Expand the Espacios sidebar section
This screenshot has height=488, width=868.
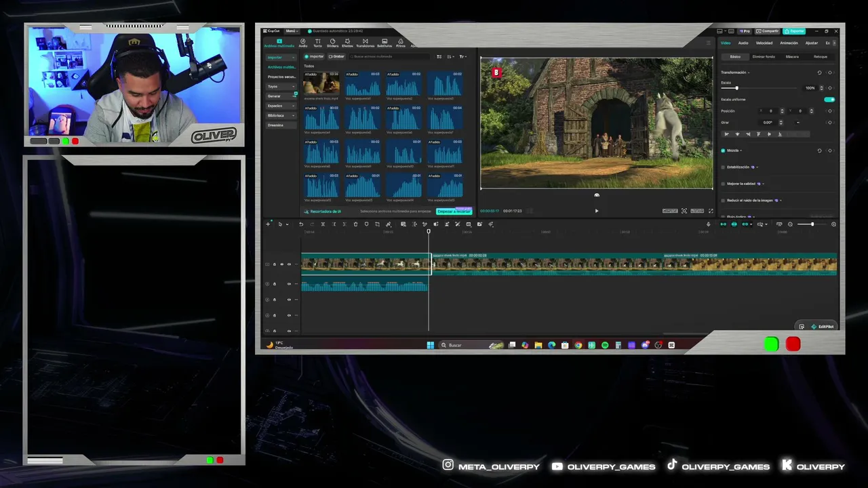(280, 106)
